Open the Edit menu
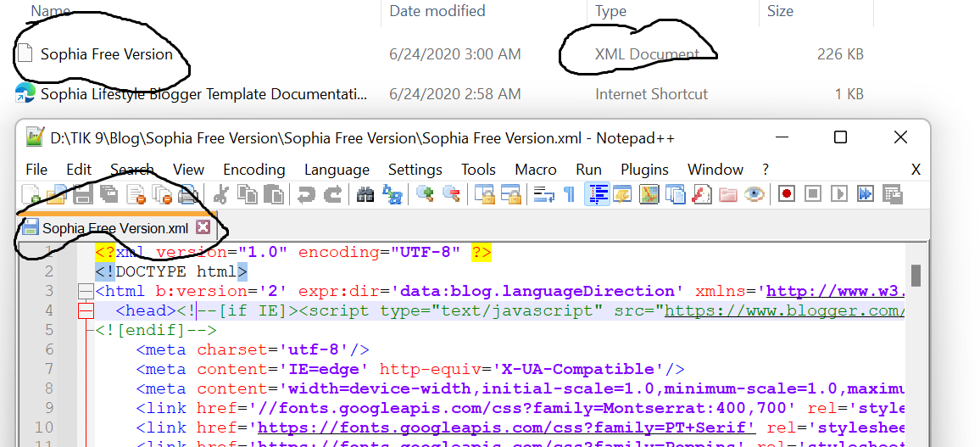The image size is (980, 447). tap(79, 170)
